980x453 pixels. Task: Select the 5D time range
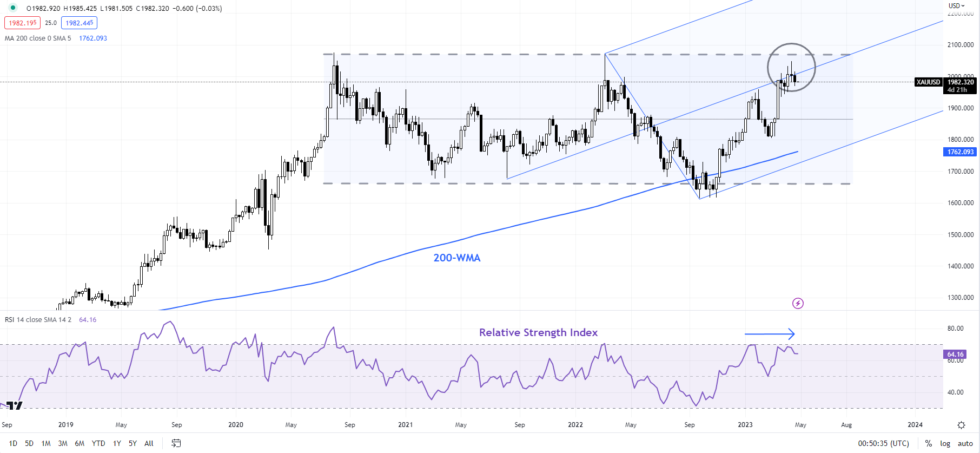(29, 443)
